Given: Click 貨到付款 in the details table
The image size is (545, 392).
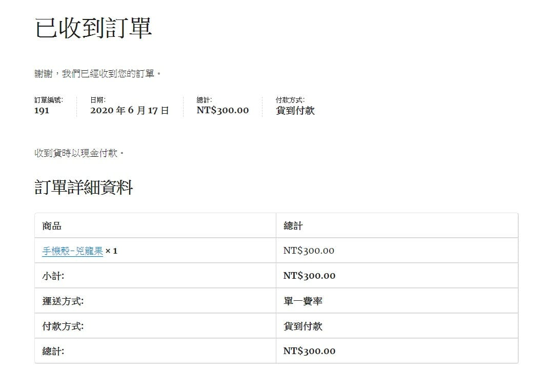Looking at the screenshot, I should click(302, 326).
